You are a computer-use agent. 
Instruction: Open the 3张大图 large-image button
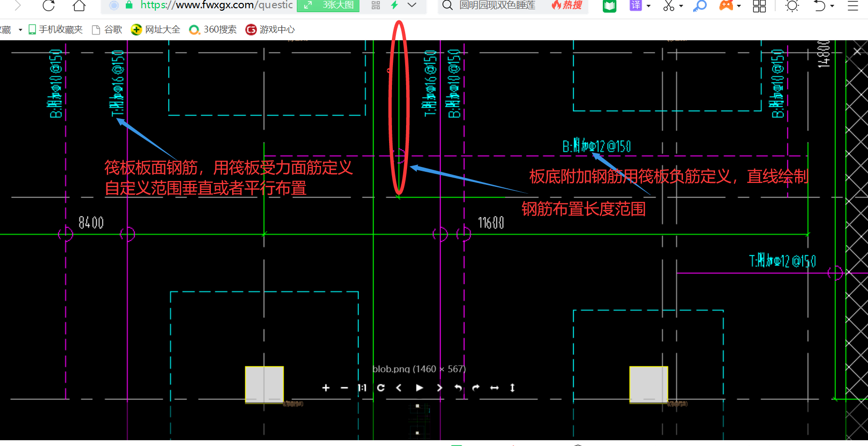tap(328, 5)
